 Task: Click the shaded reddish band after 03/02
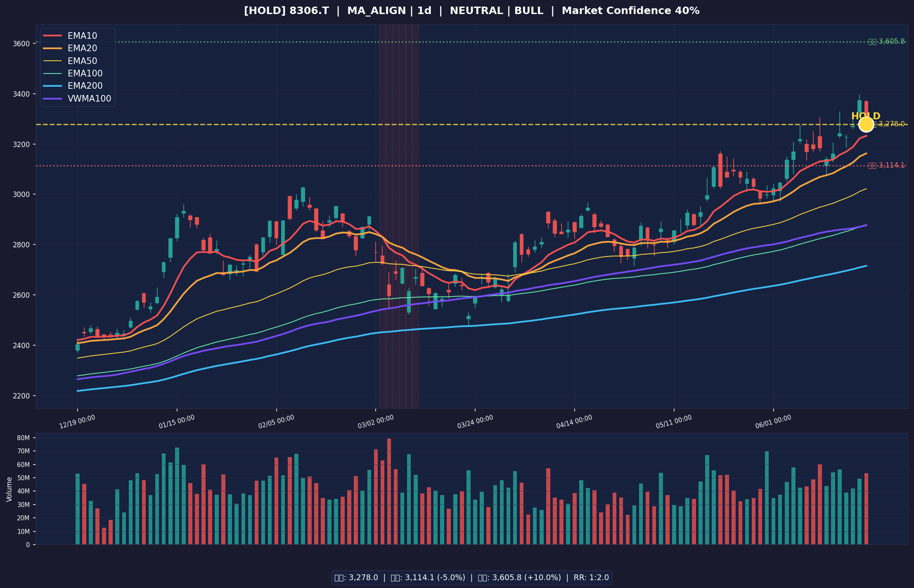399,216
